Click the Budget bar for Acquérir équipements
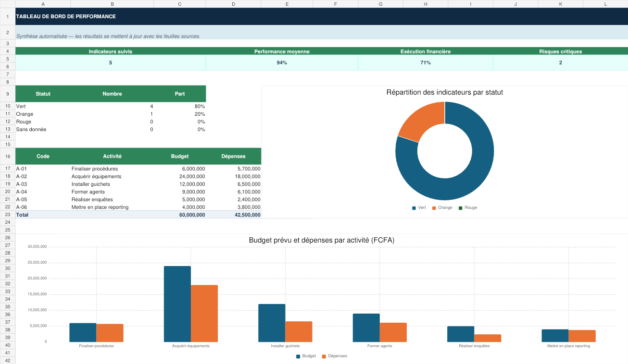The height and width of the screenshot is (364, 628). [177, 304]
